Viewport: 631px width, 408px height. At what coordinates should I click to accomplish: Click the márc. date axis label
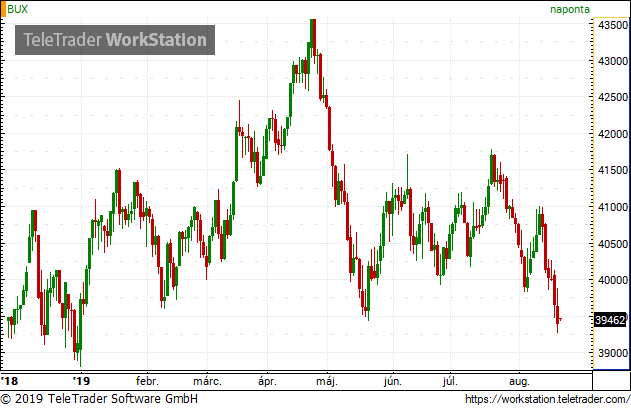[207, 381]
